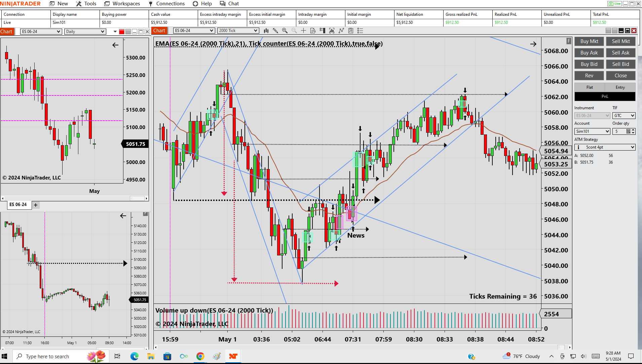Open the notification center icon
This screenshot has width=642, height=364.
click(x=631, y=356)
